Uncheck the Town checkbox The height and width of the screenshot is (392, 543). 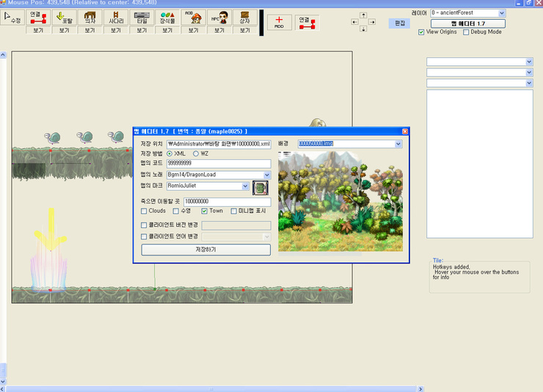point(204,211)
